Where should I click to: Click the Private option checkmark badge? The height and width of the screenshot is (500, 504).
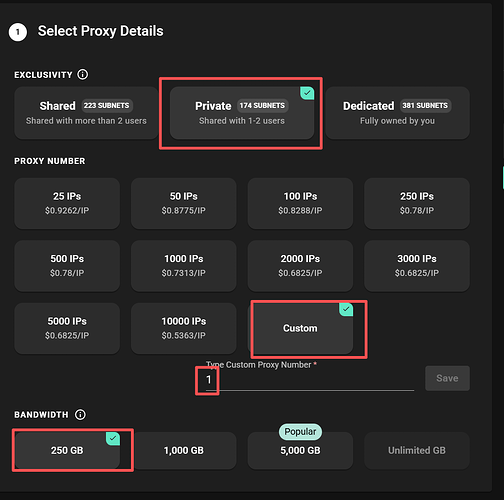[x=307, y=93]
